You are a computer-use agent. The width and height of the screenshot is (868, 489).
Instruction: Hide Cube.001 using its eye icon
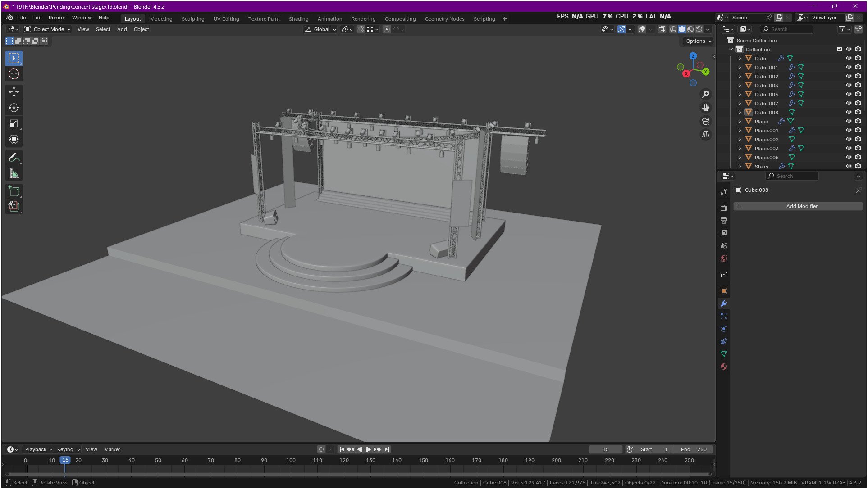[849, 68]
